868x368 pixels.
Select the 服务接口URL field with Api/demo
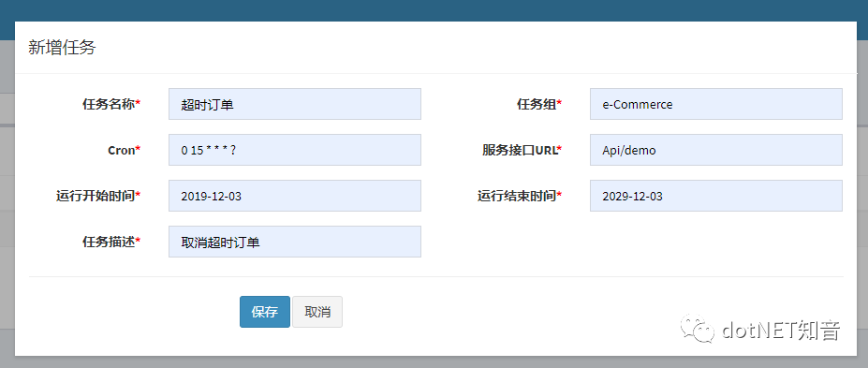716,150
